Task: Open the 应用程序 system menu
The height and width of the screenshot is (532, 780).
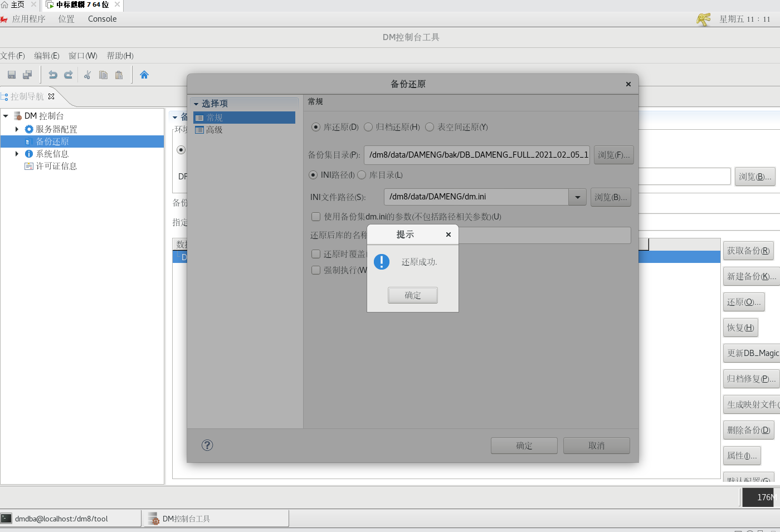Action: click(x=29, y=19)
